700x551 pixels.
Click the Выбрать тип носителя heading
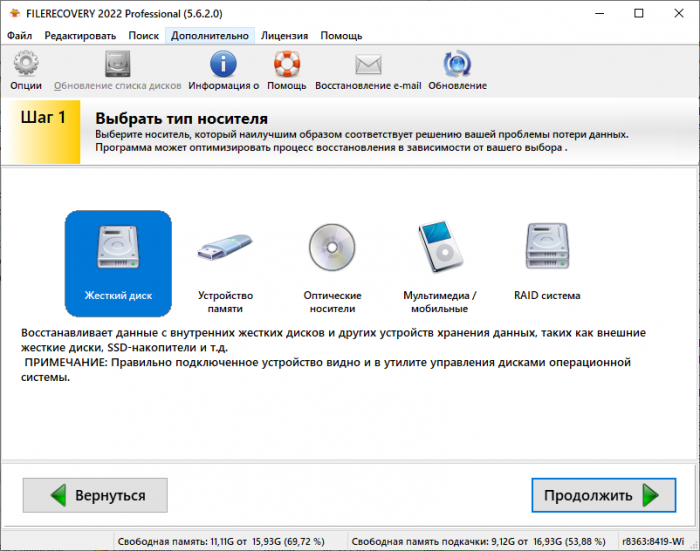point(181,119)
